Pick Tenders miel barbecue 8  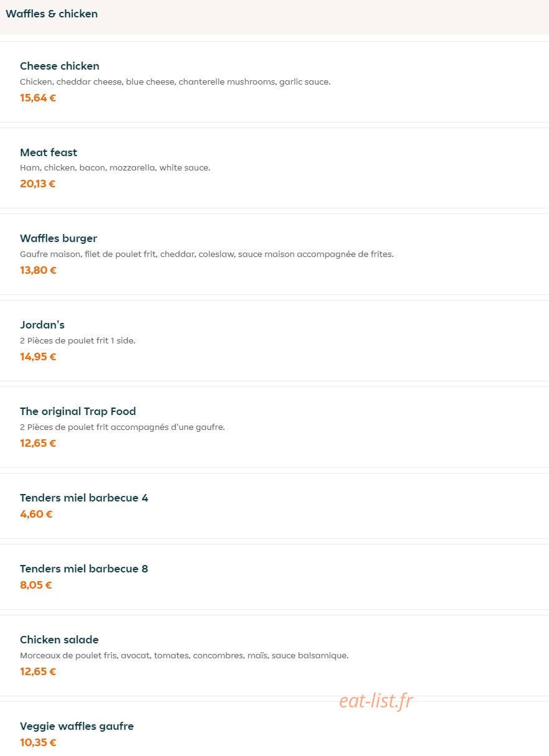pos(274,577)
